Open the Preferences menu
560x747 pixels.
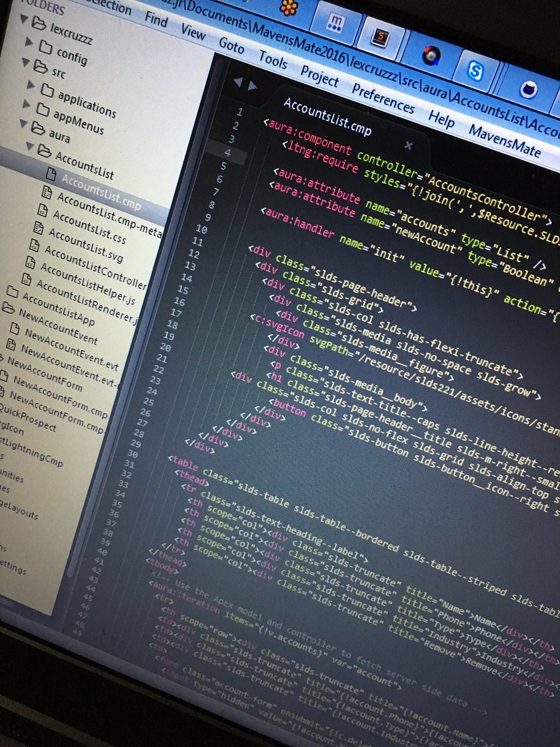(x=383, y=98)
